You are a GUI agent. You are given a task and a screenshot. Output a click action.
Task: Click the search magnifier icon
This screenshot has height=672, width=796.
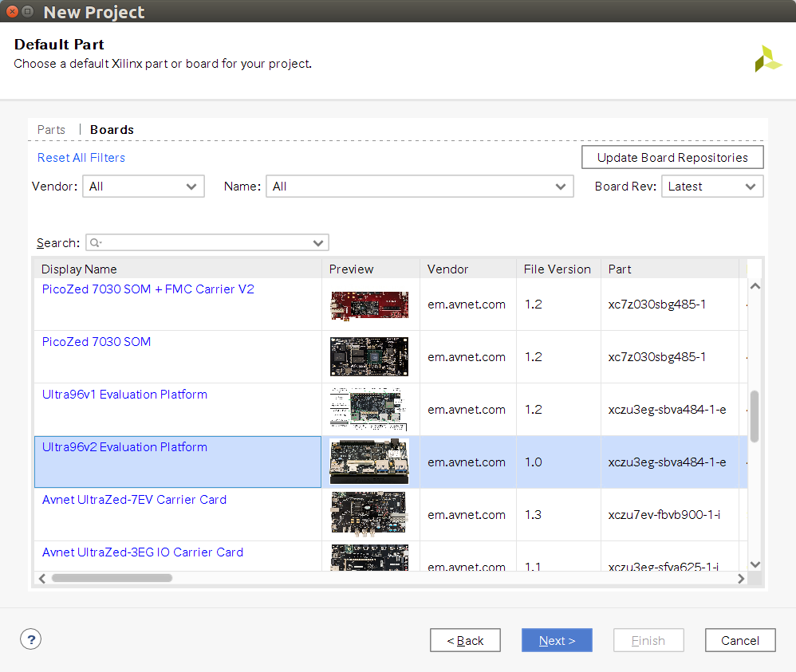coord(95,243)
